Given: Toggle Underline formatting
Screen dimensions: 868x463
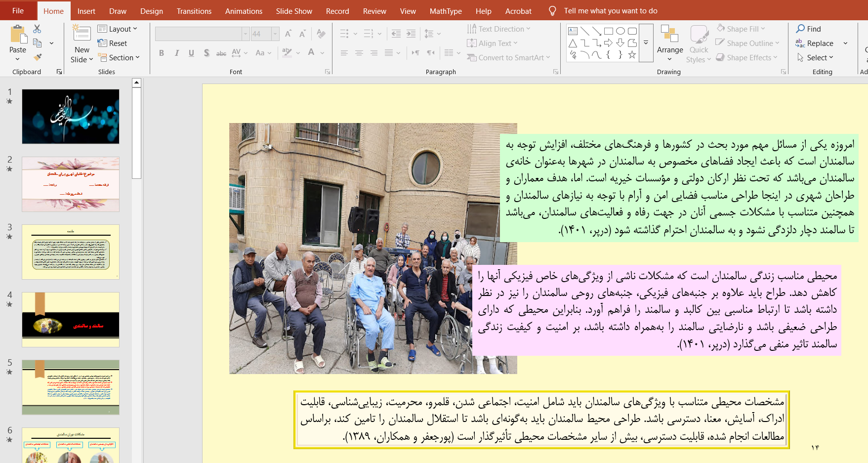Looking at the screenshot, I should tap(191, 53).
